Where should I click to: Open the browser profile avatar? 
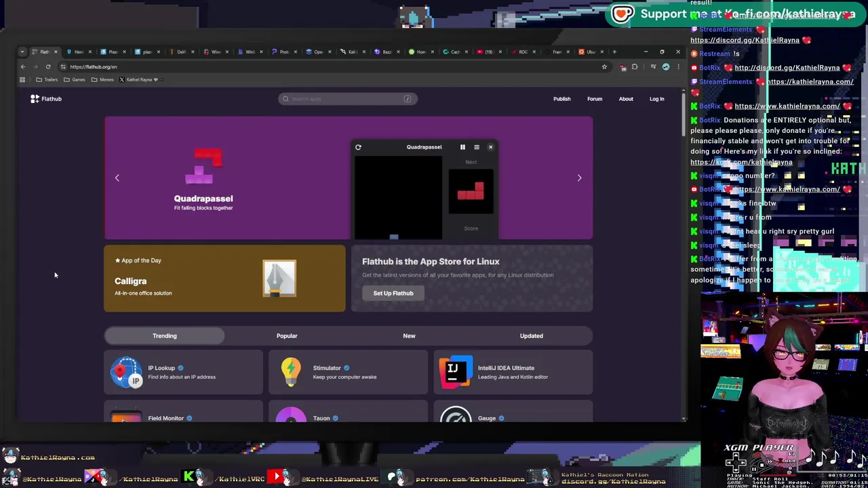click(x=666, y=66)
